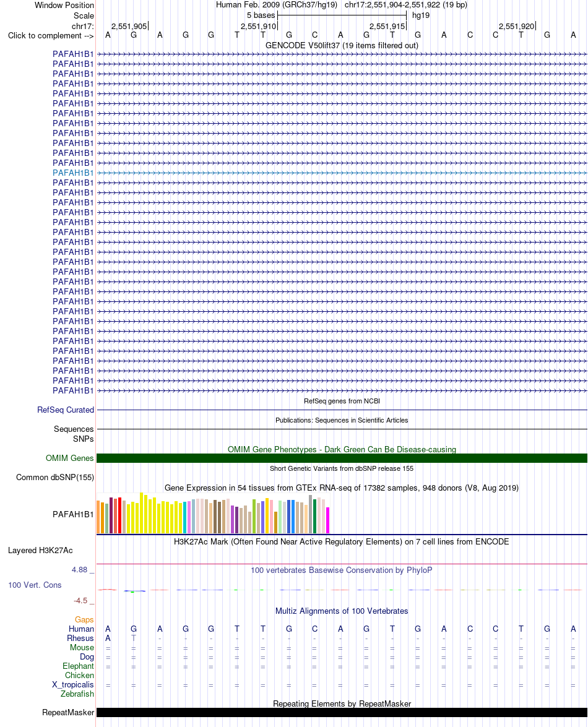The height and width of the screenshot is (727, 588).
Task: Click the dark green OMIM Genes bar
Action: pyautogui.click(x=342, y=458)
